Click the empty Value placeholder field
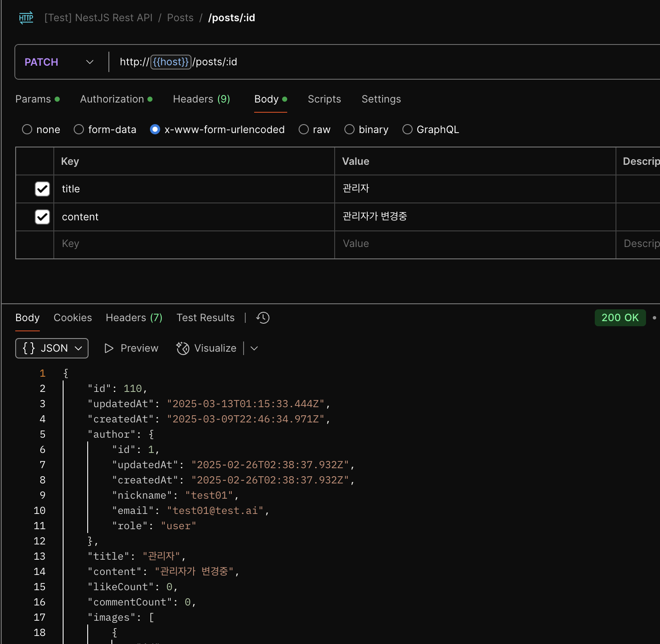Viewport: 660px width, 644px height. (475, 244)
